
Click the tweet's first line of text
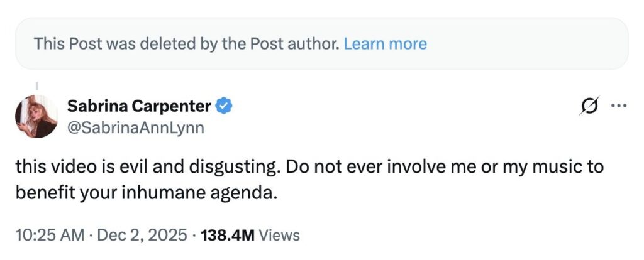(x=308, y=168)
